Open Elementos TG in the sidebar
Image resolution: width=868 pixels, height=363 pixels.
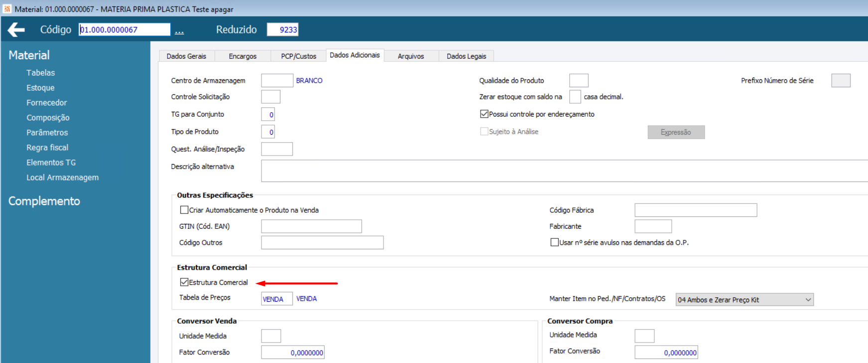(51, 163)
